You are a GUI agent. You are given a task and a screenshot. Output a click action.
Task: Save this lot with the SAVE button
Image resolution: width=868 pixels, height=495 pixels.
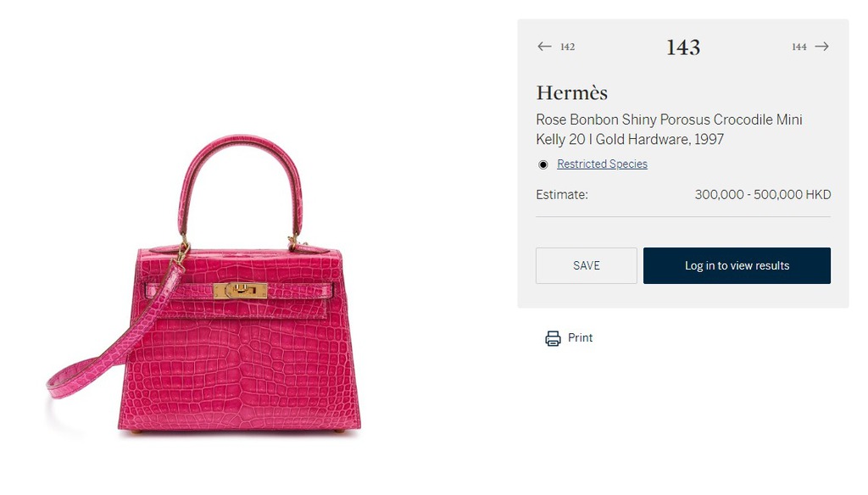(x=587, y=266)
